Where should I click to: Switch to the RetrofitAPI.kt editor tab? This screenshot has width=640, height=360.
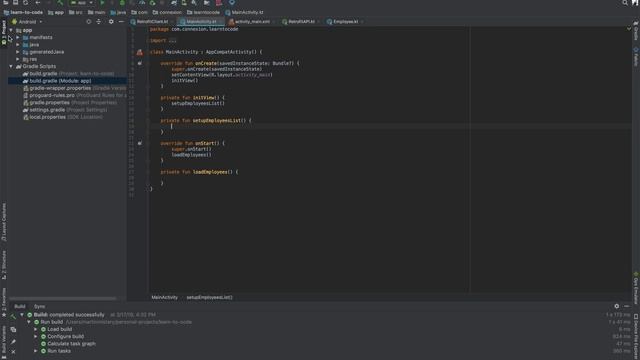click(301, 22)
